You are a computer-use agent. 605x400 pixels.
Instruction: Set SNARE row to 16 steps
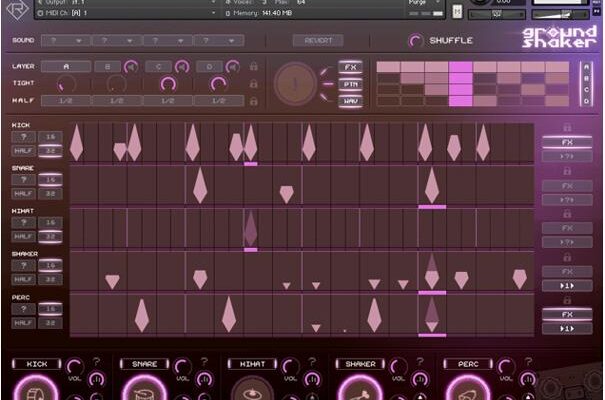click(49, 179)
